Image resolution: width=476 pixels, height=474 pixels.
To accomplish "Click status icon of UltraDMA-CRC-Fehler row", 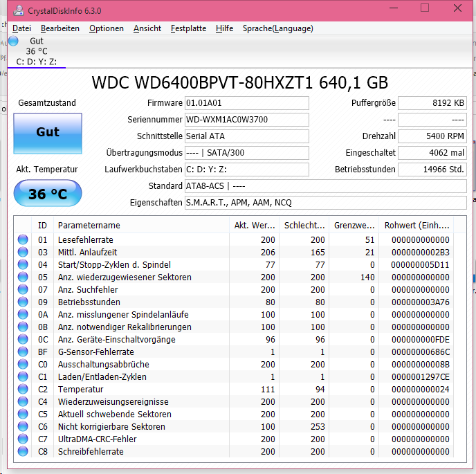I will (x=23, y=439).
